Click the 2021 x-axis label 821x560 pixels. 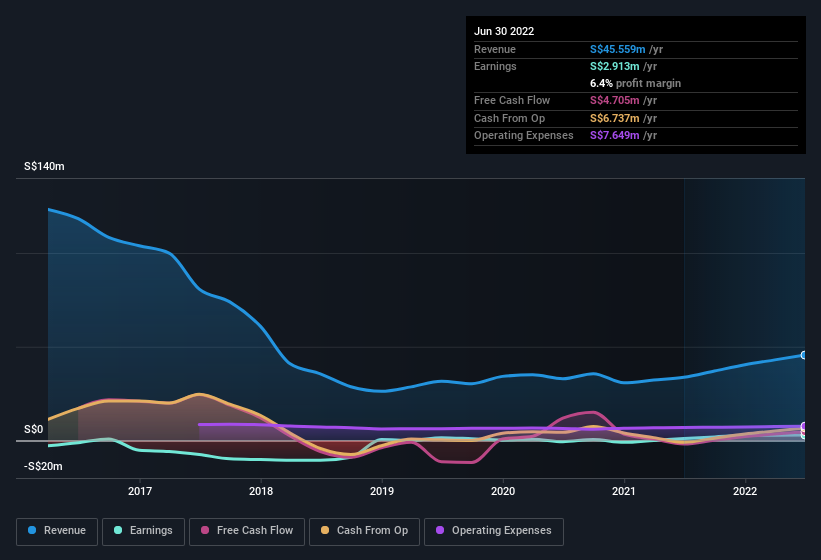point(624,491)
